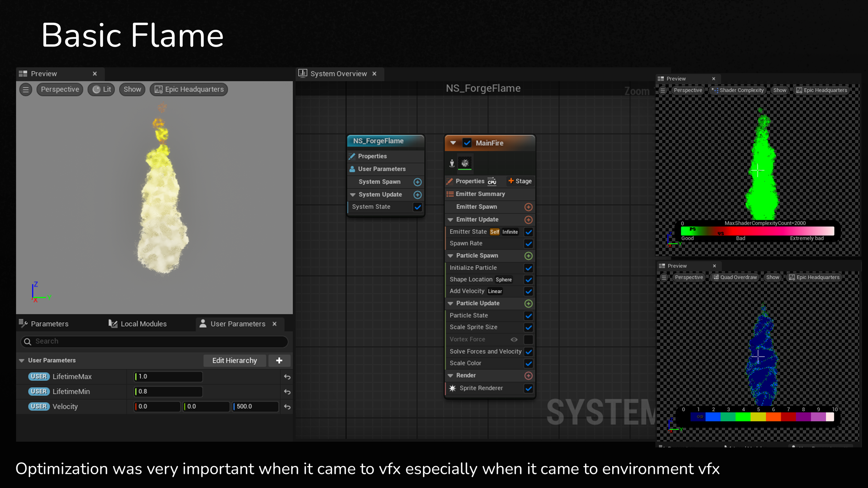The image size is (868, 488).
Task: Click the Edit Hierarchy button
Action: pos(234,361)
